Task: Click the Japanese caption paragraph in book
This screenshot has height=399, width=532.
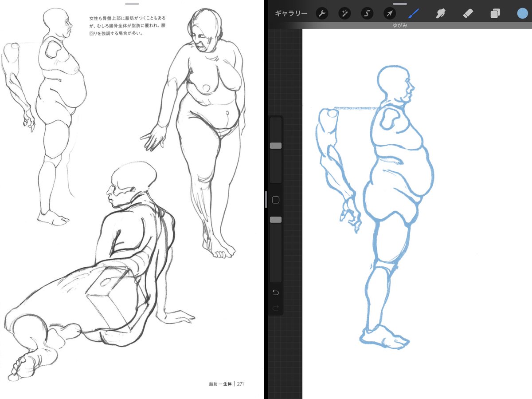Action: point(127,25)
